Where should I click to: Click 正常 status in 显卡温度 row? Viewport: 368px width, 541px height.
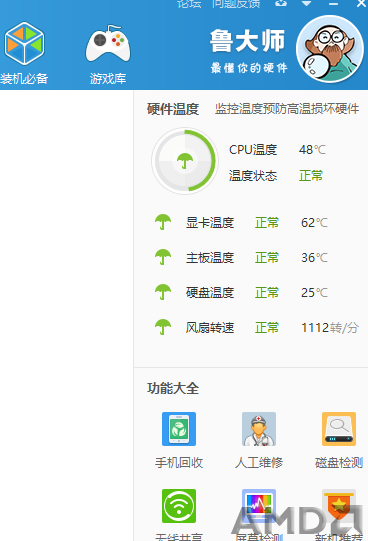click(x=267, y=223)
